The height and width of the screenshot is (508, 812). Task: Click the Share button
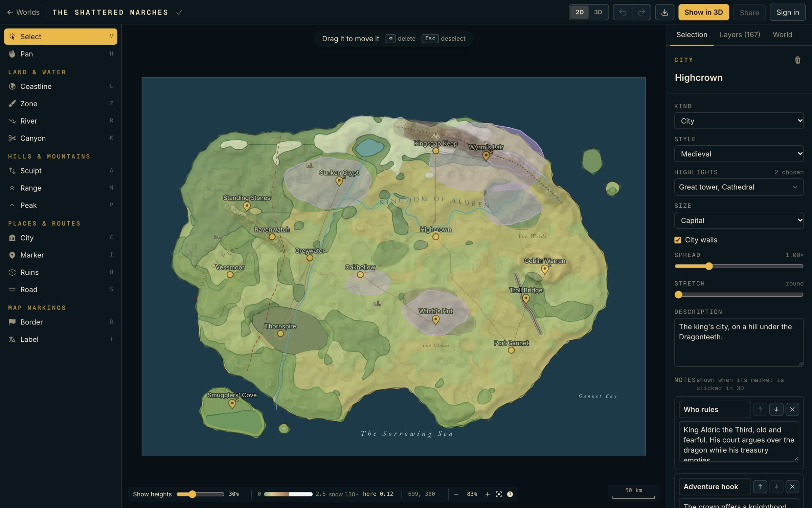749,13
